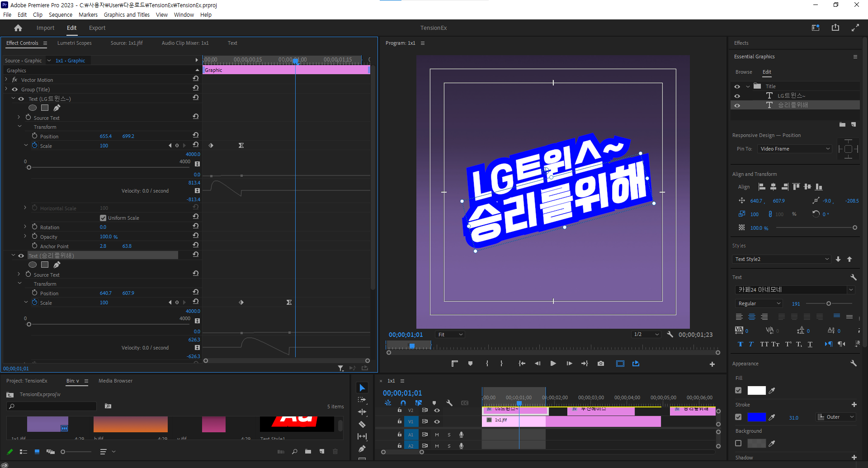Toggle Uniform Scale checkbox
The width and height of the screenshot is (868, 468).
point(103,218)
